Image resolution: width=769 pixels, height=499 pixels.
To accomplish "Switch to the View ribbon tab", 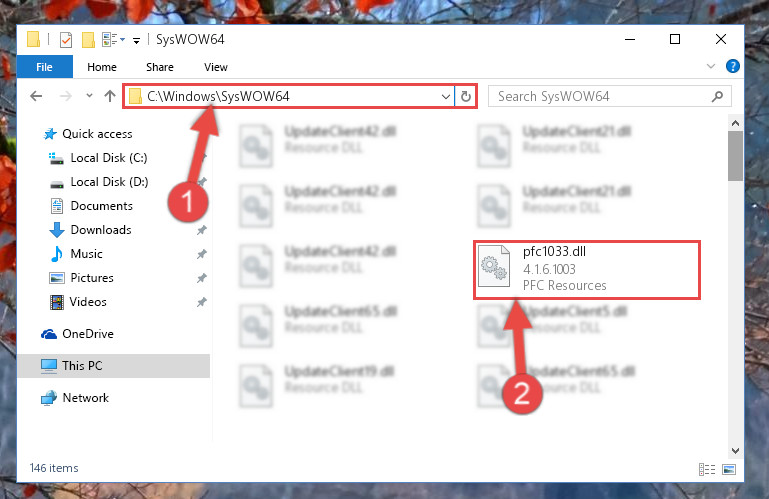I will coord(216,67).
